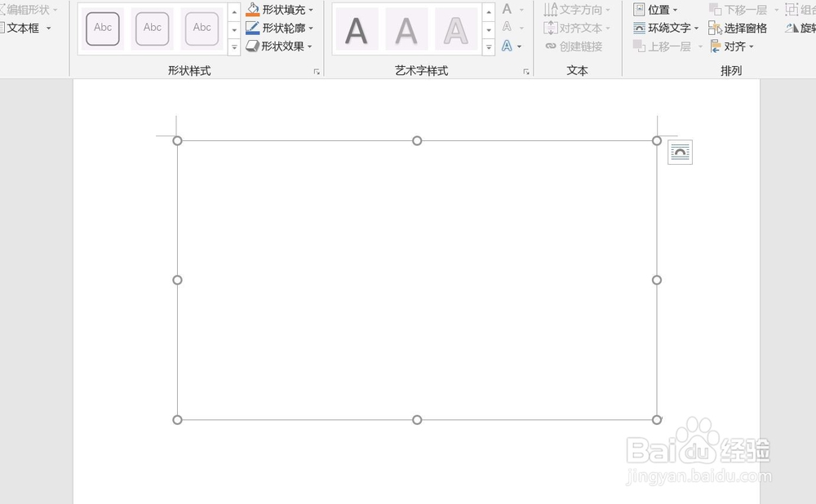Click the Bring Forward (上移一层) button
Image resolution: width=816 pixels, height=504 pixels.
[x=662, y=46]
